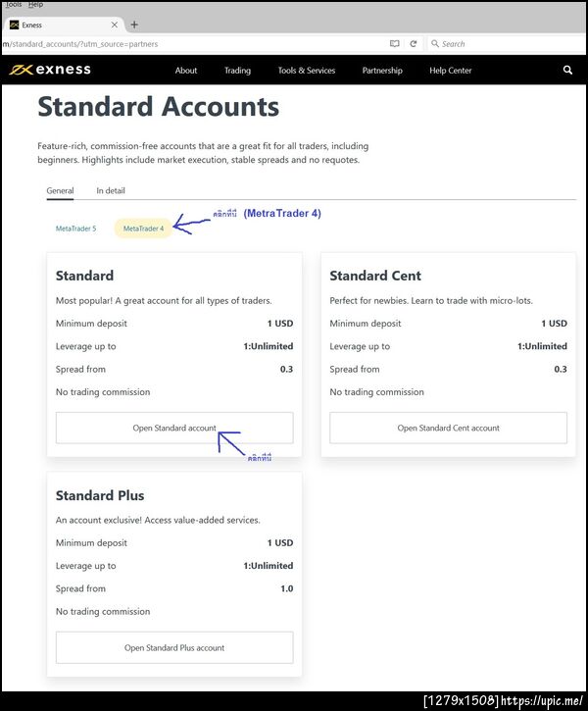The image size is (588, 711).
Task: Click the address bar URL
Action: point(80,44)
